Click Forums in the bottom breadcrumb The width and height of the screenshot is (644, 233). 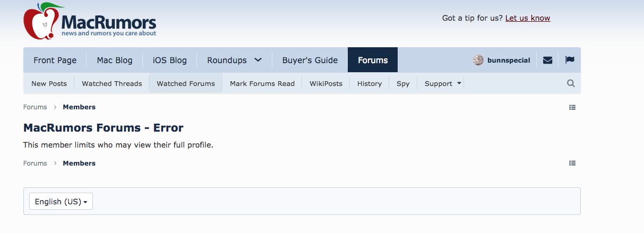(x=35, y=163)
